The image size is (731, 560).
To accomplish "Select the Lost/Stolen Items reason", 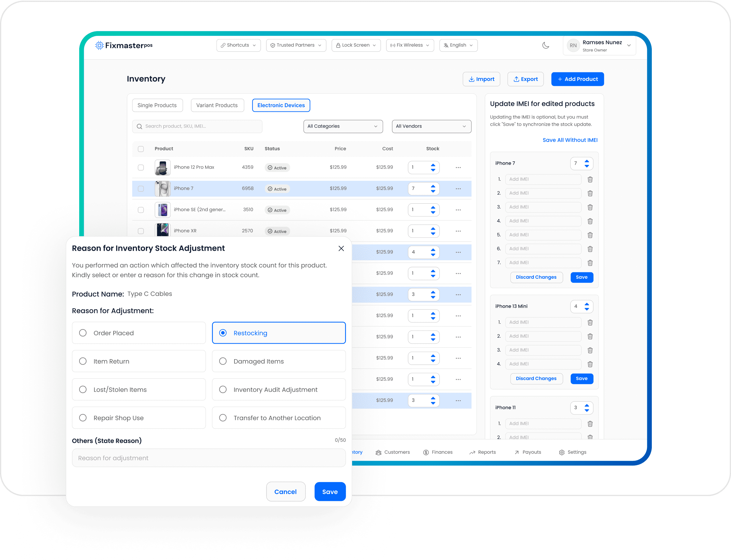I will 139,389.
